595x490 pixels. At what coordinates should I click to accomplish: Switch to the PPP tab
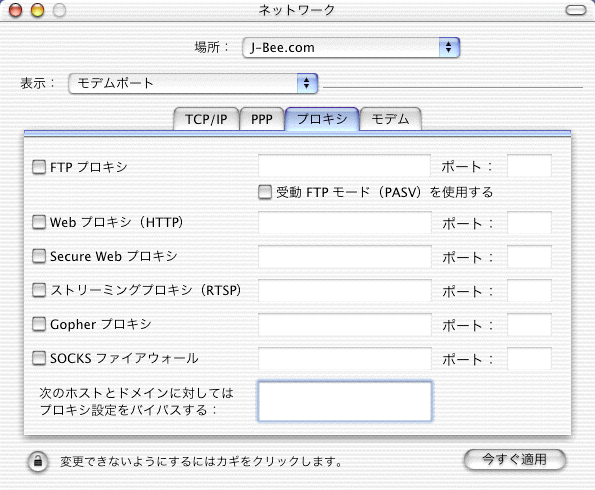click(x=262, y=119)
